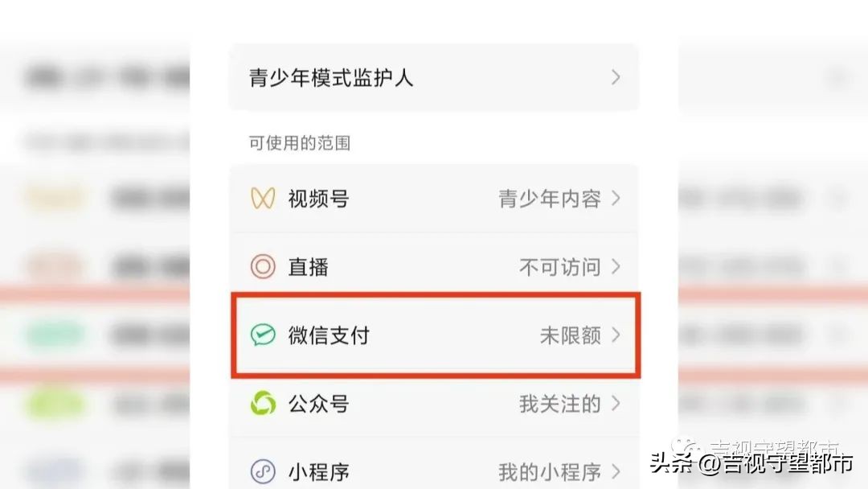
Task: Click the Live streaming (直播) circle icon
Action: coord(262,266)
